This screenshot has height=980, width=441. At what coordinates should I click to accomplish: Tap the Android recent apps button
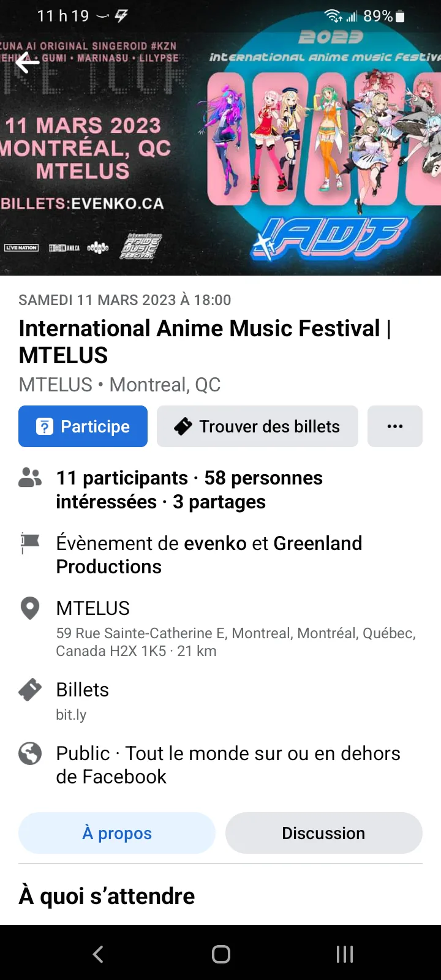345,954
